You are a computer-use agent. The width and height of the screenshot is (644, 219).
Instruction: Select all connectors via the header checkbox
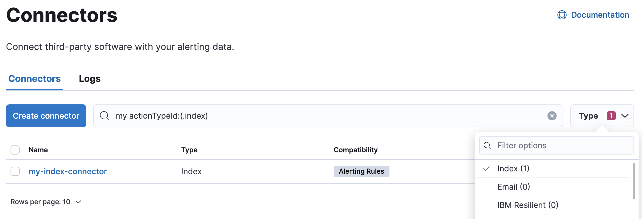click(15, 150)
